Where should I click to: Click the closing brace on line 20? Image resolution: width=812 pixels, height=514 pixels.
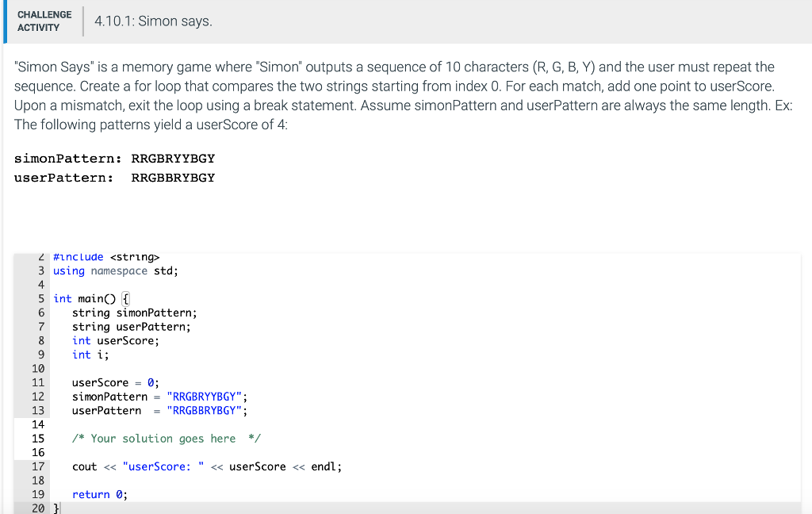(x=54, y=508)
